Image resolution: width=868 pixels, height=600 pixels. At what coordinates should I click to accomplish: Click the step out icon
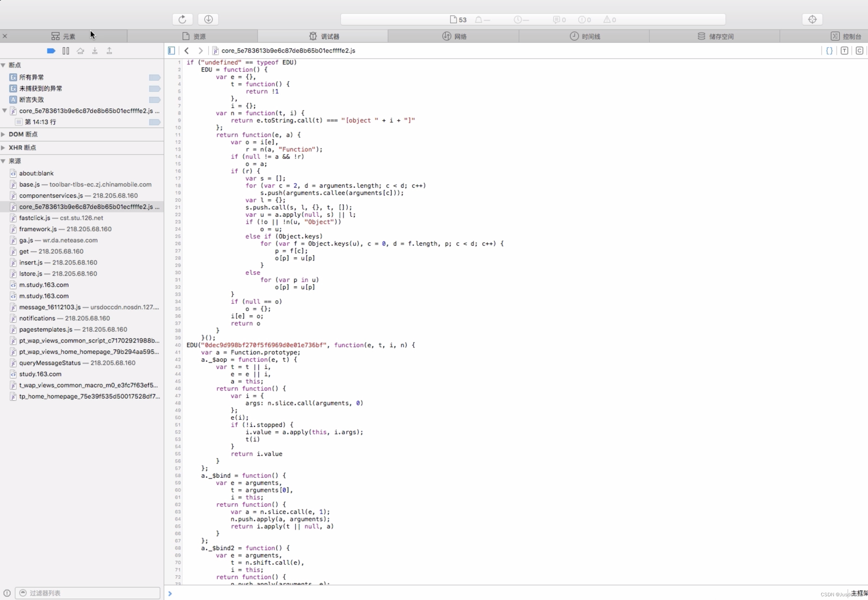(x=109, y=51)
